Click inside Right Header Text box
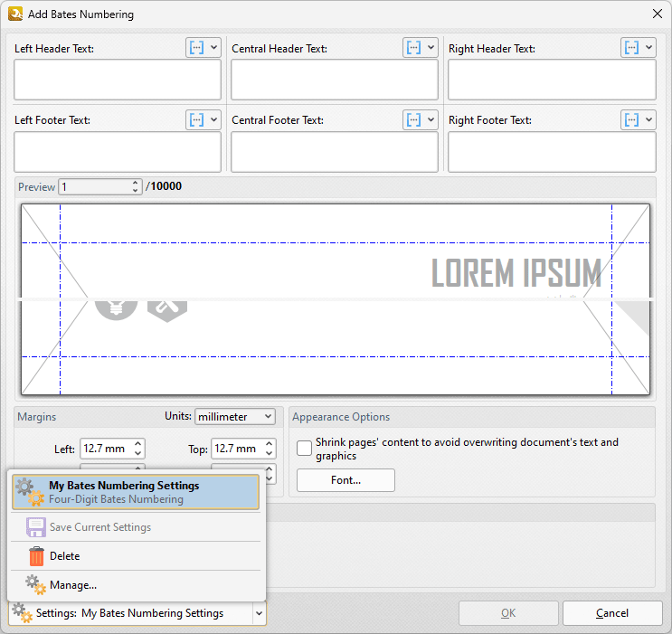The height and width of the screenshot is (634, 672). tap(552, 80)
